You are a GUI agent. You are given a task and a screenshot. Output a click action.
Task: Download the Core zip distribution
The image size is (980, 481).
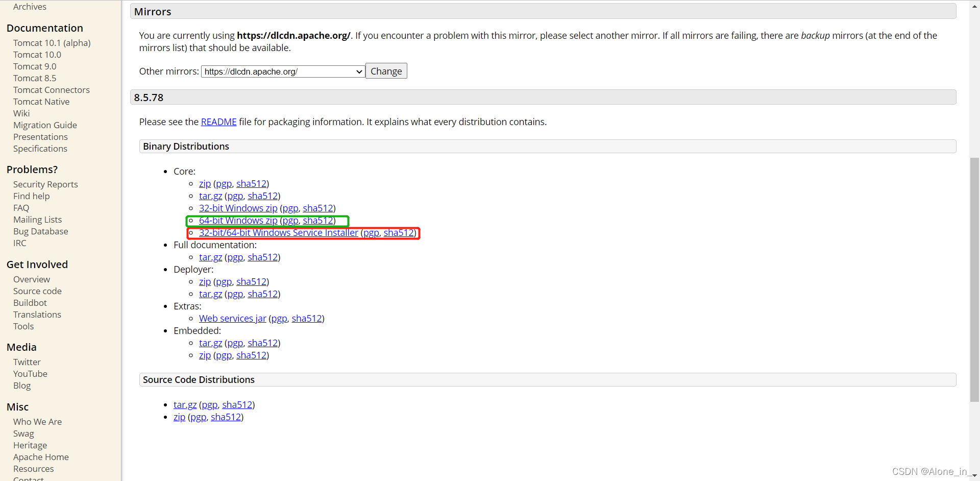click(x=205, y=184)
